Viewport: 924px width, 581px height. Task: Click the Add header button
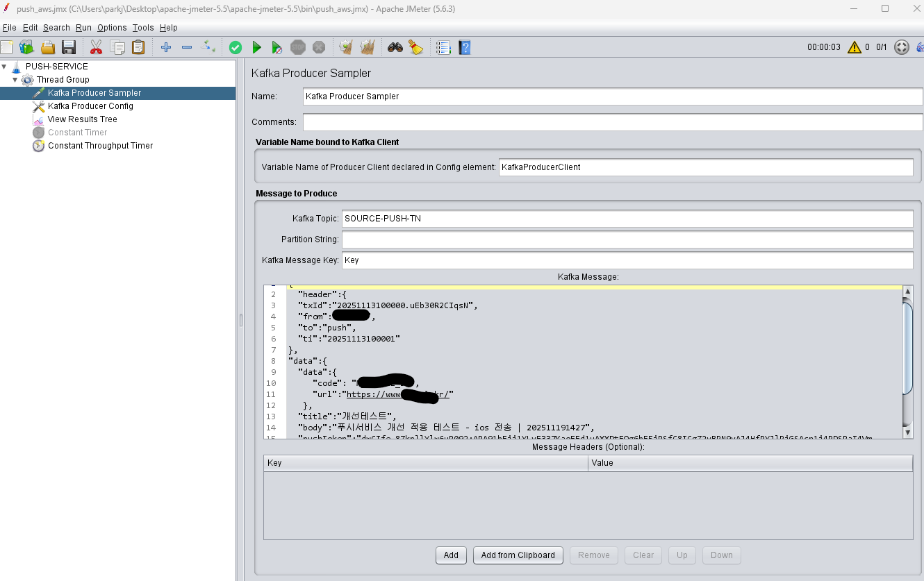coord(451,555)
